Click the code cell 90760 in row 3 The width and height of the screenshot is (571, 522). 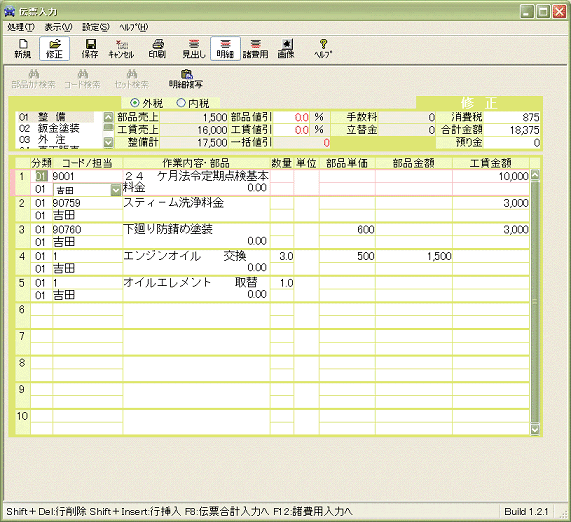pos(87,229)
